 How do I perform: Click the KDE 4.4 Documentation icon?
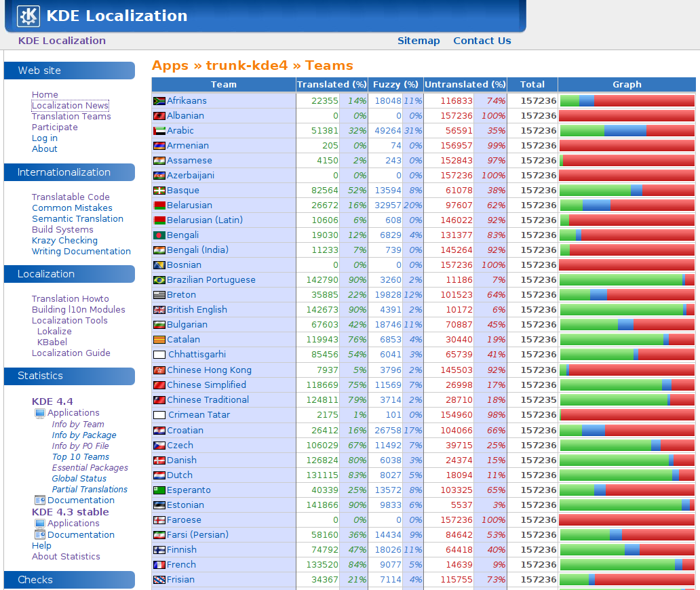coord(40,500)
